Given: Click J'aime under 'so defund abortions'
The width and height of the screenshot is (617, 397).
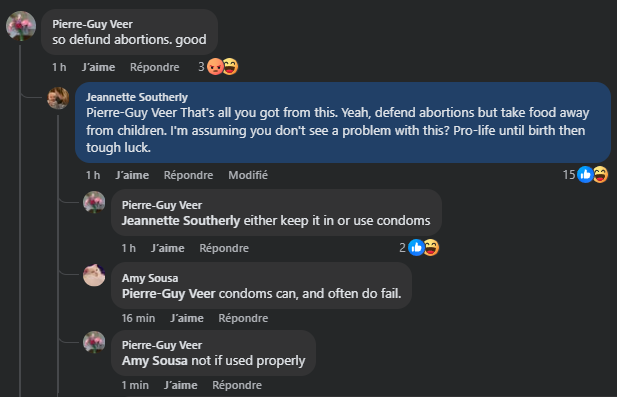Looking at the screenshot, I should click(x=98, y=67).
